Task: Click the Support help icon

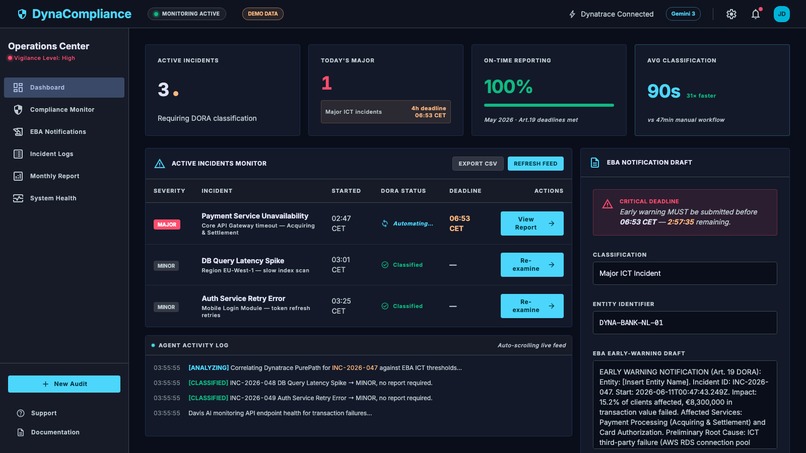Action: [x=21, y=413]
